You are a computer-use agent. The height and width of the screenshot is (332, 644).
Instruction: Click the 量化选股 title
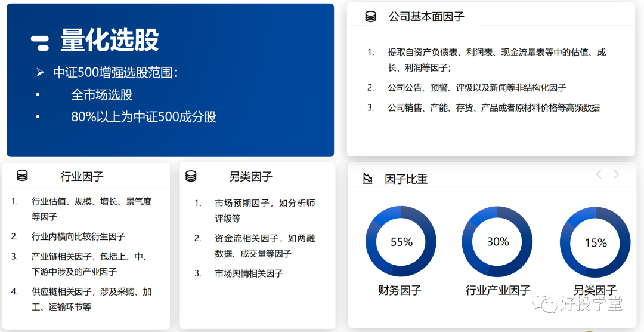tap(110, 41)
